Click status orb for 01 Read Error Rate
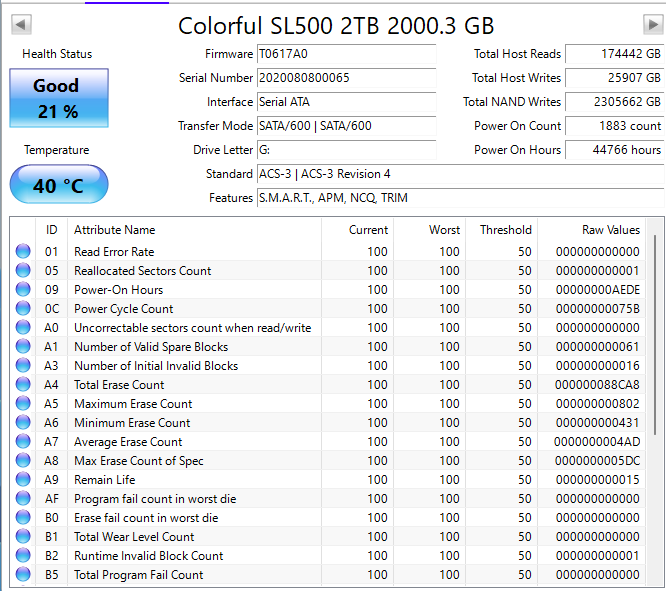Screen dimensions: 666x591 pos(23,251)
